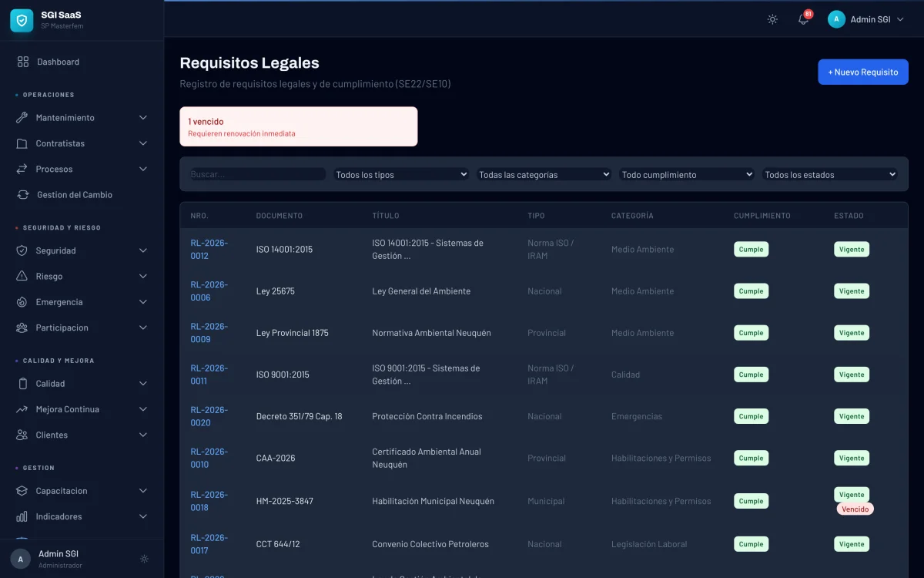Click the Emergencia flame icon

tap(22, 302)
